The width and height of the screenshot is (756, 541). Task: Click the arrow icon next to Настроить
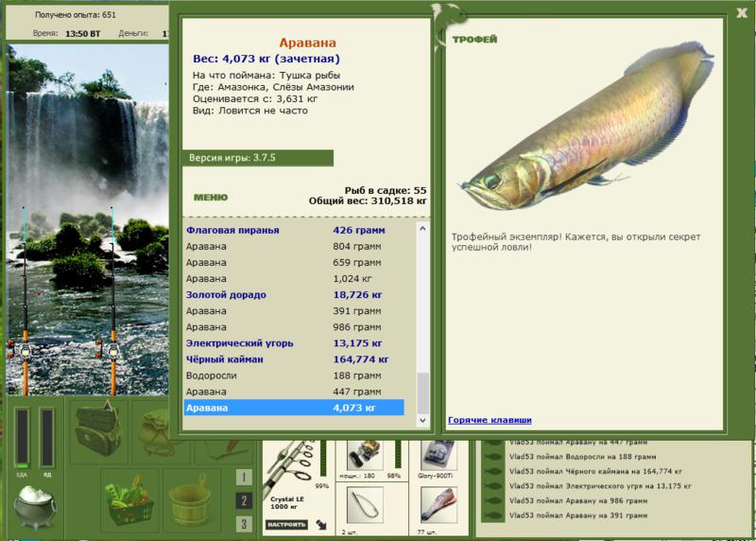coord(321,524)
